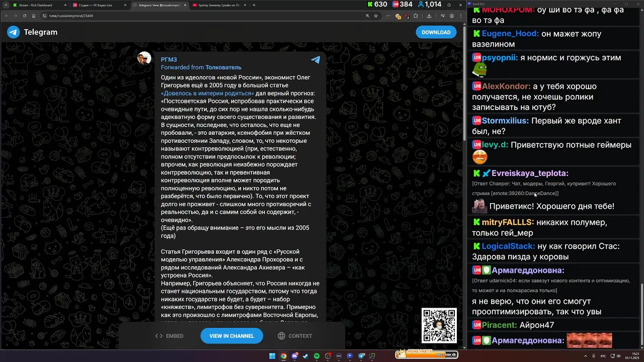This screenshot has width=644, height=362.
Task: Open the browser profile avatar icon
Action: point(452,16)
